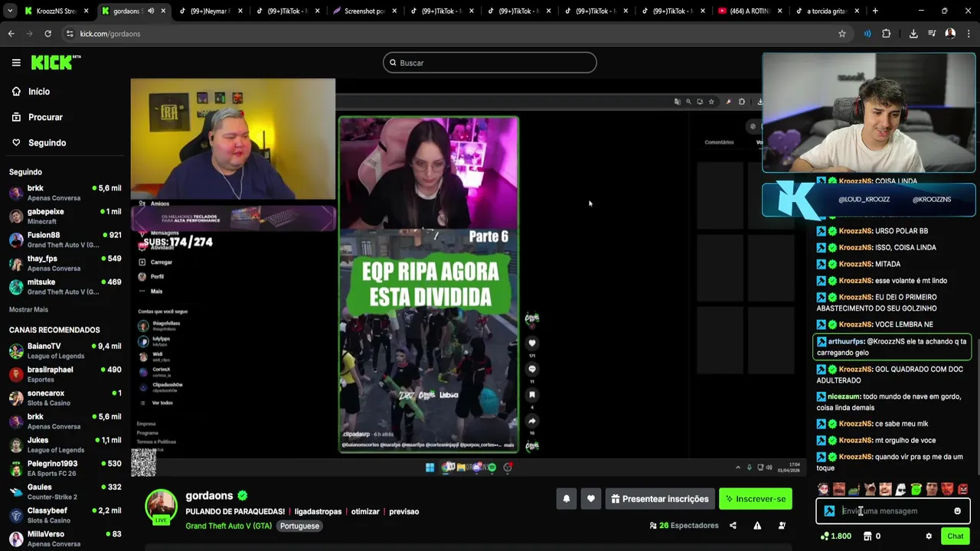Bookmark this page with the star icon
Viewport: 980px width, 551px height.
(842, 34)
